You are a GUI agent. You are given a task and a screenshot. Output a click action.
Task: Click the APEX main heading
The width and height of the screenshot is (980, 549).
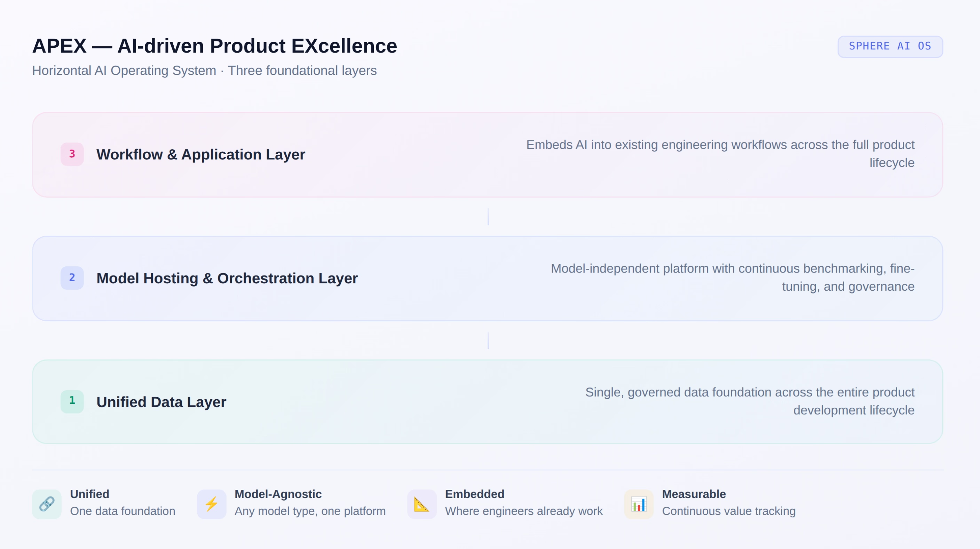tap(215, 46)
